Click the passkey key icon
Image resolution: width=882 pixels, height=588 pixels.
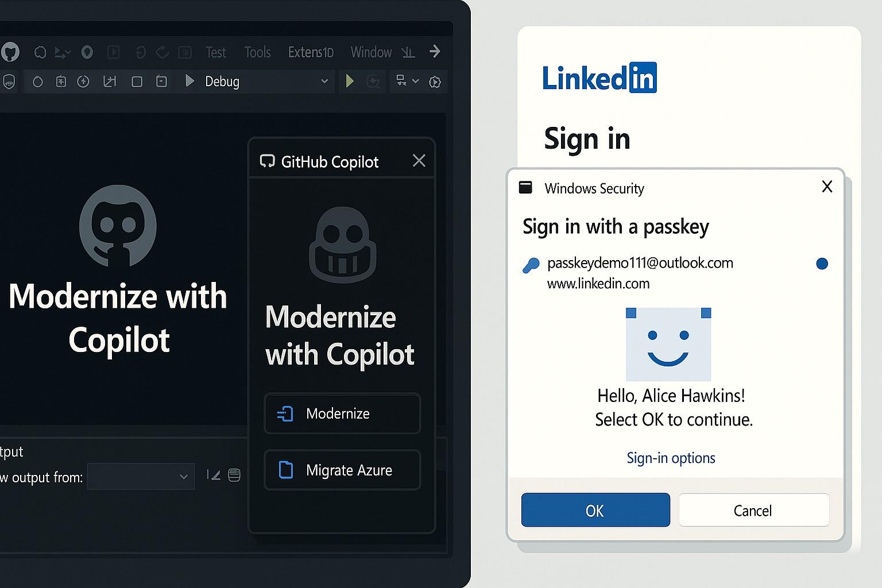click(x=531, y=266)
